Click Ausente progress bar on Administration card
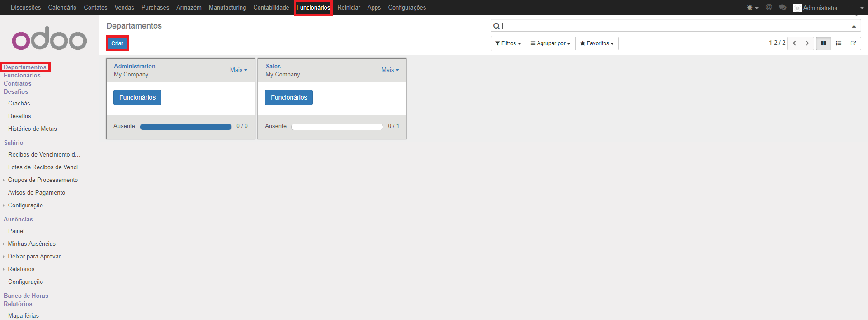868x320 pixels. coord(185,127)
